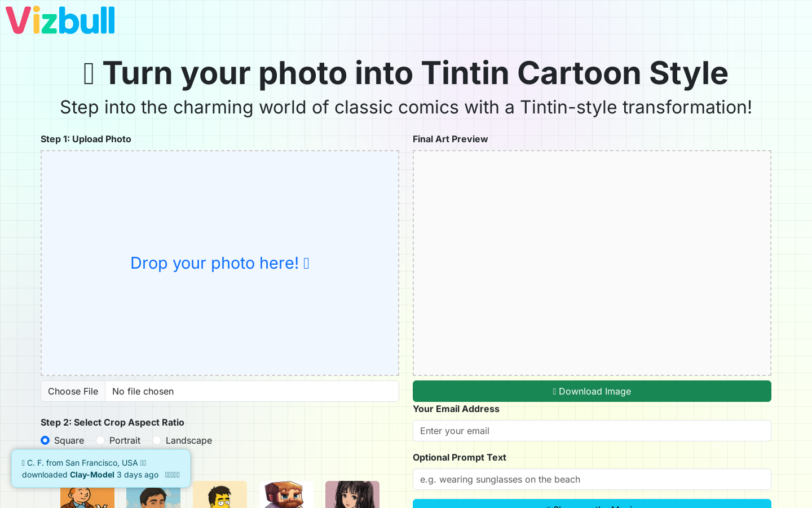812x508 pixels.
Task: Choose the Tintin cartoon style thumbnail
Action: coord(87,497)
